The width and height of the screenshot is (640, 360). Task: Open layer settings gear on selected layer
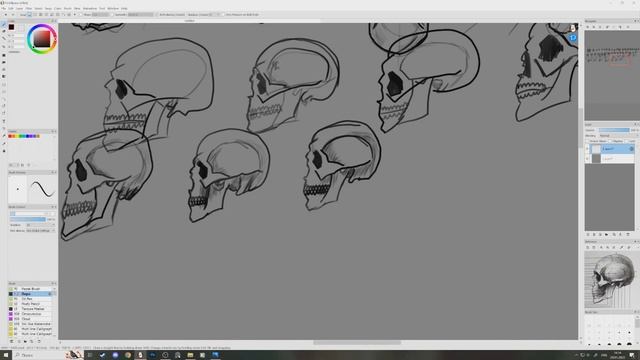tap(631, 149)
